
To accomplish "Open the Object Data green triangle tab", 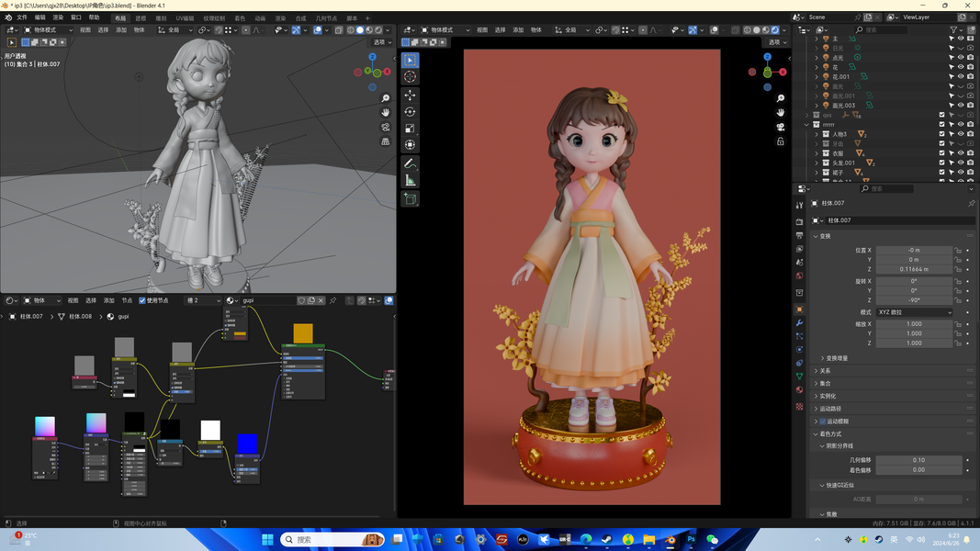I will pos(799,377).
